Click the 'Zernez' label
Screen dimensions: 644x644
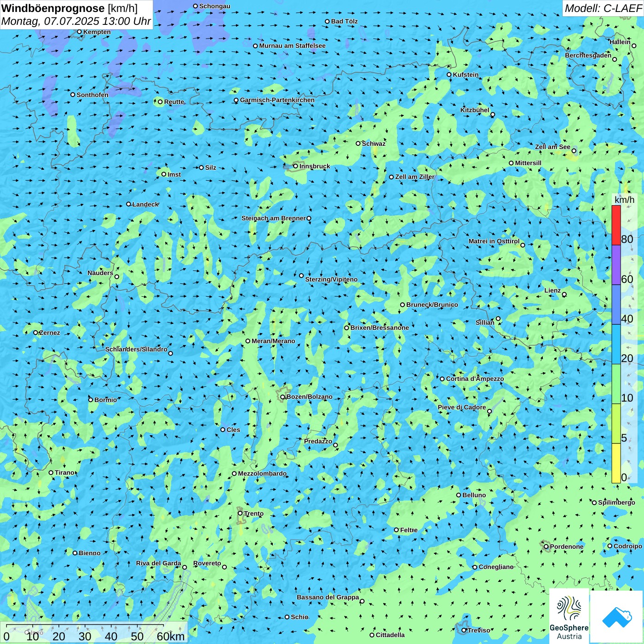[x=50, y=333]
